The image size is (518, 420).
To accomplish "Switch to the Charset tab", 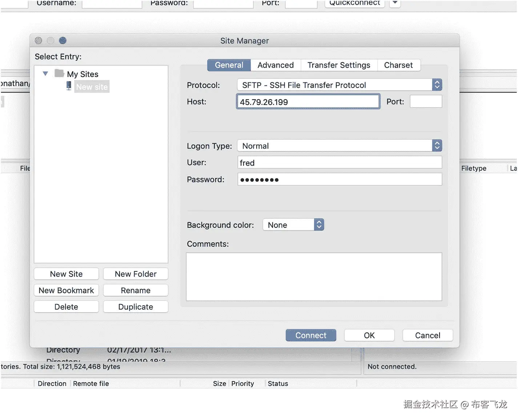I will tap(398, 65).
